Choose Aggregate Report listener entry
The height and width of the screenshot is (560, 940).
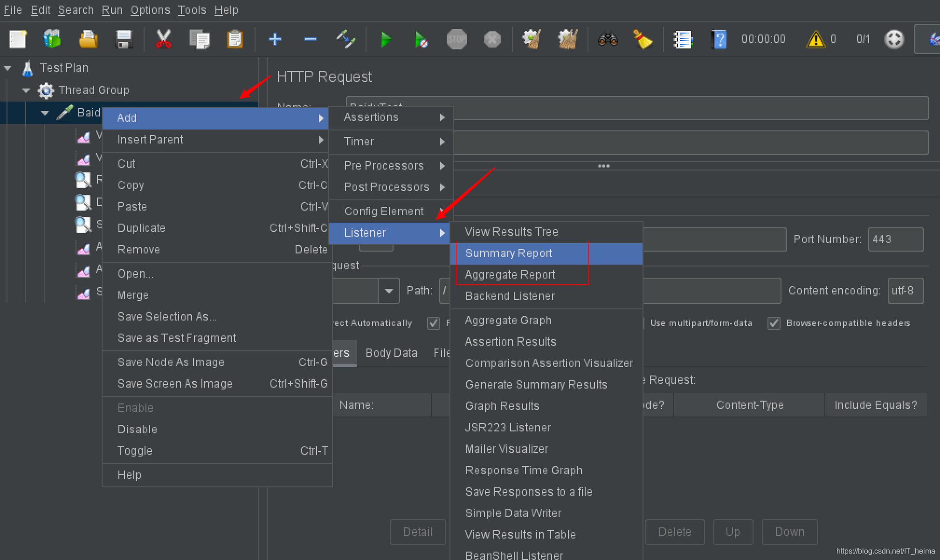tap(510, 275)
